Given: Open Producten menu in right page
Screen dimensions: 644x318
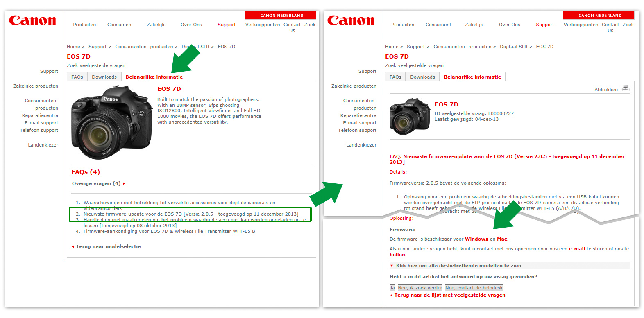Looking at the screenshot, I should (x=403, y=25).
